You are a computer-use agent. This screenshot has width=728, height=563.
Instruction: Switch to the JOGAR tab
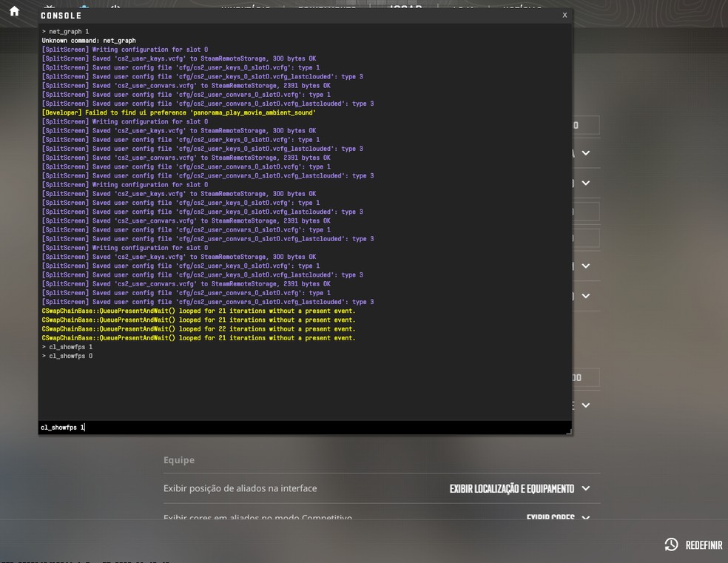[x=405, y=9]
